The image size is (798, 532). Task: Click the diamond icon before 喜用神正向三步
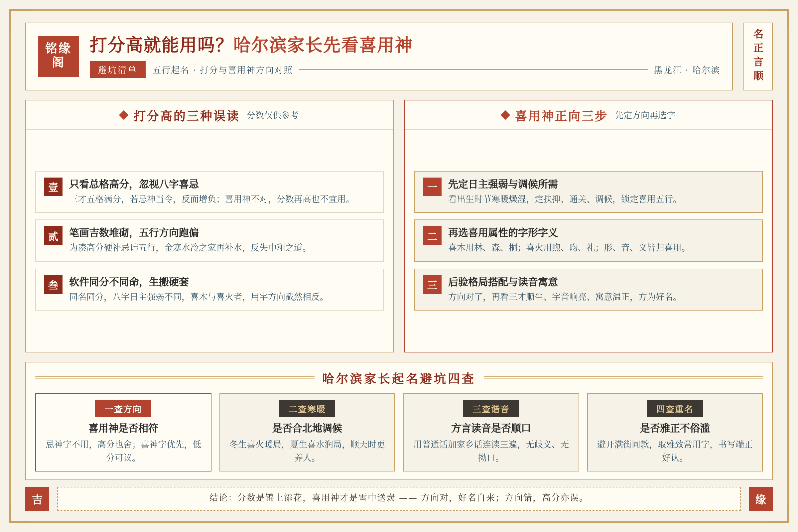click(505, 115)
